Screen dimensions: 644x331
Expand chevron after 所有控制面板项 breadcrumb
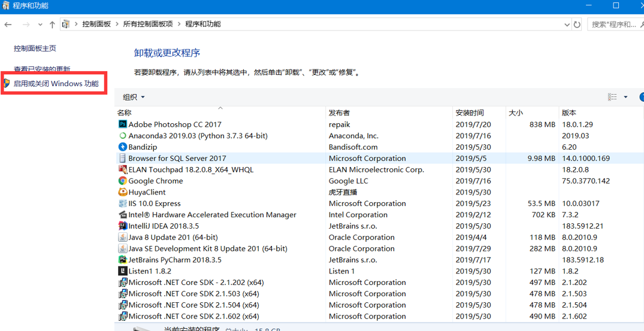(179, 24)
